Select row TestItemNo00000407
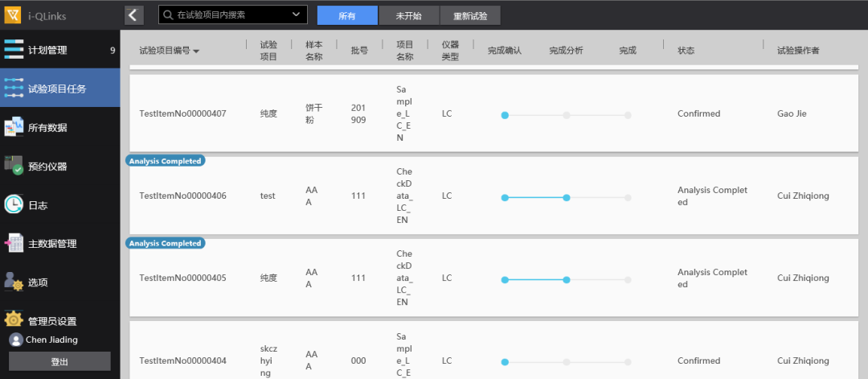Viewport: 868px width, 379px height. pos(493,113)
